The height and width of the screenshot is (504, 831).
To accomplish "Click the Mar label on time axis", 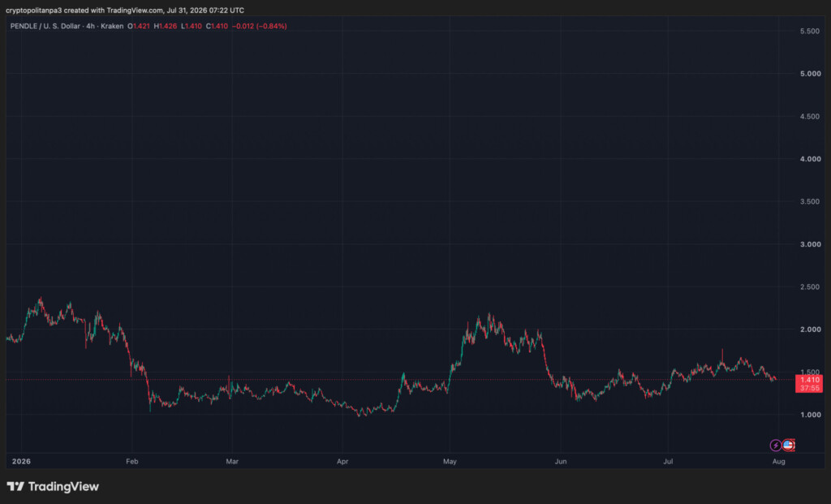I will [x=232, y=462].
